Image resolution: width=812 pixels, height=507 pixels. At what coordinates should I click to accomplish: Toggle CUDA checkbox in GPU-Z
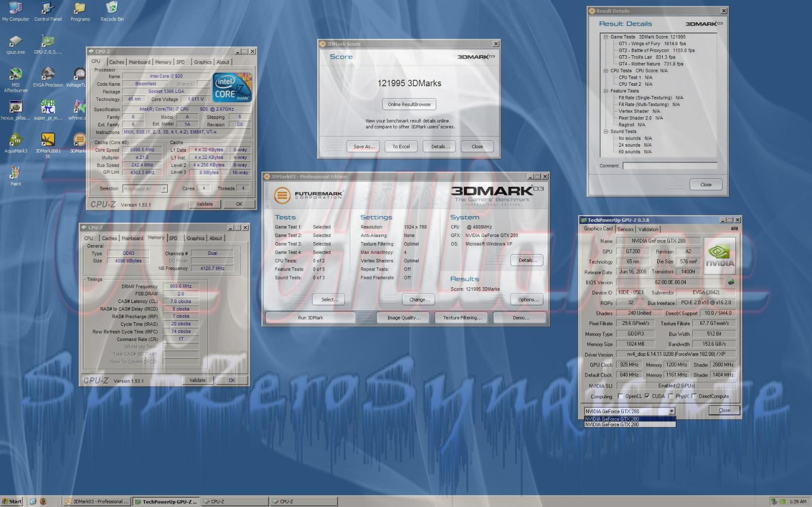pyautogui.click(x=647, y=396)
